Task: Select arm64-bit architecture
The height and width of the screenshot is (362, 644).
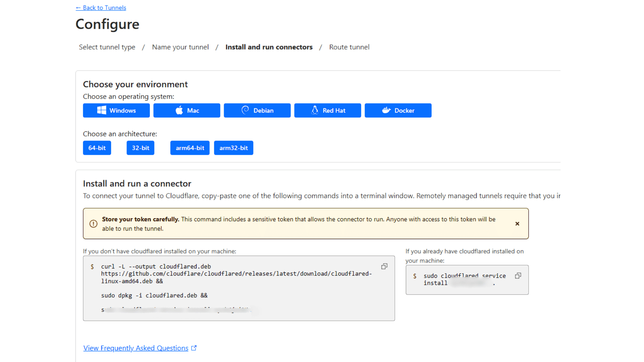Action: (190, 148)
